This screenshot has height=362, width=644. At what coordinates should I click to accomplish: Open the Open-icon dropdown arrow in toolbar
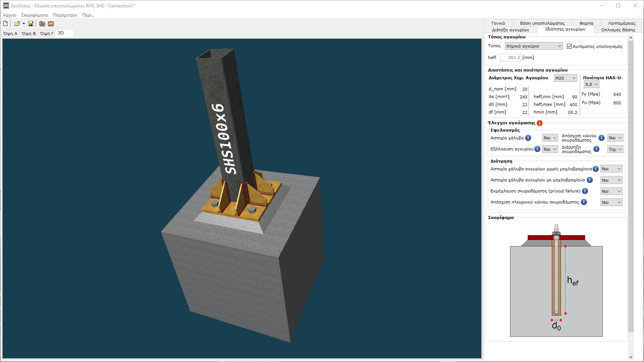tap(24, 24)
